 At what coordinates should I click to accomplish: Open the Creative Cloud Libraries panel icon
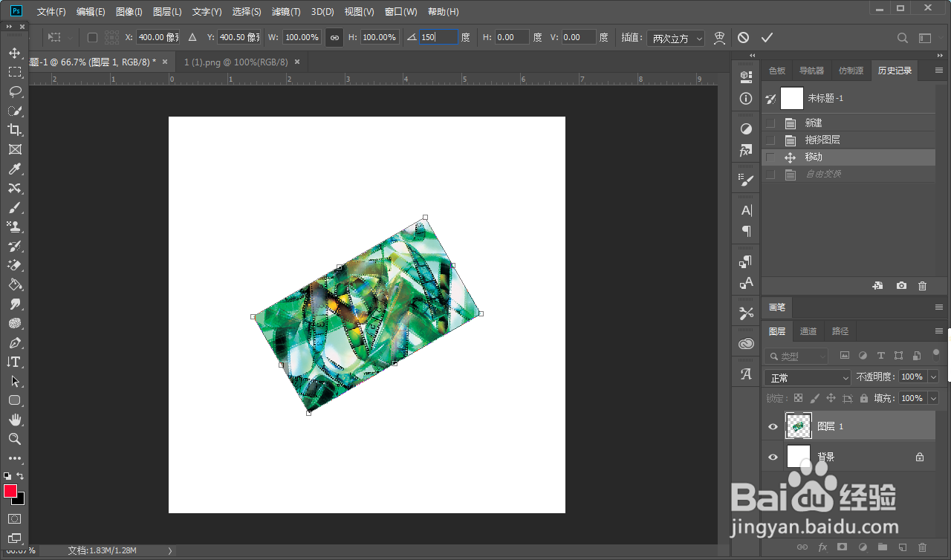point(746,344)
